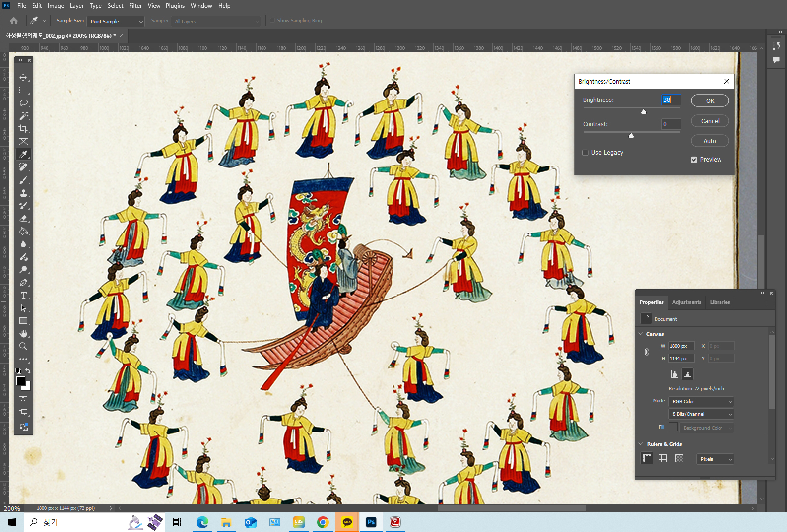Select the History Brush tool
Image resolution: width=787 pixels, height=532 pixels.
point(23,205)
